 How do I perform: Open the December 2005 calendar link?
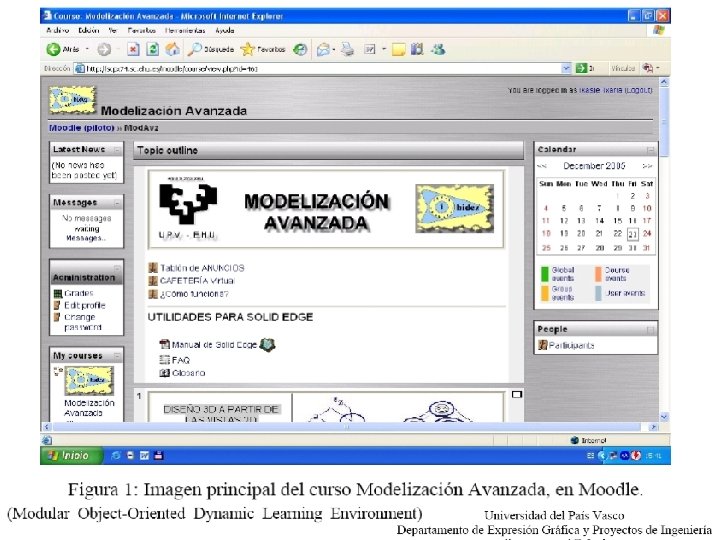click(x=595, y=166)
